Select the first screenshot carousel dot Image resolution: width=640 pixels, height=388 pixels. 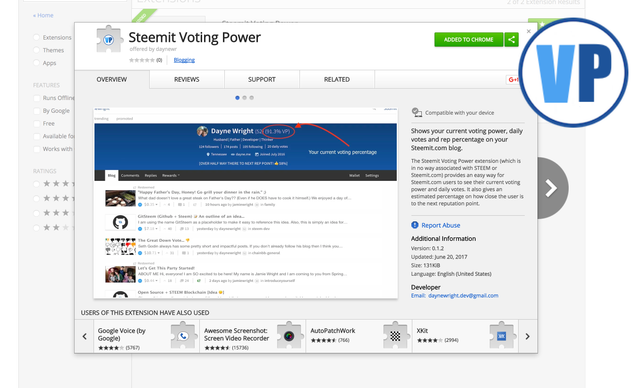[x=237, y=98]
